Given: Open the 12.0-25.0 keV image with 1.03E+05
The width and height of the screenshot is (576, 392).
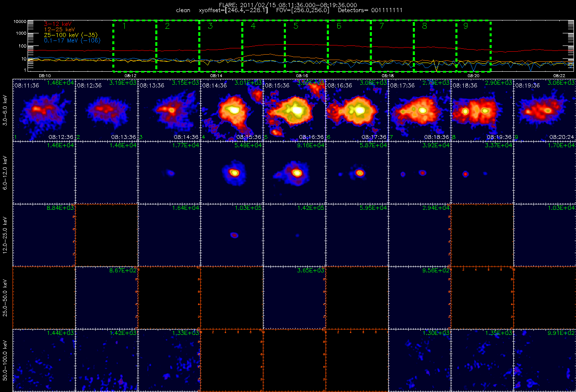Looking at the screenshot, I should click(232, 235).
